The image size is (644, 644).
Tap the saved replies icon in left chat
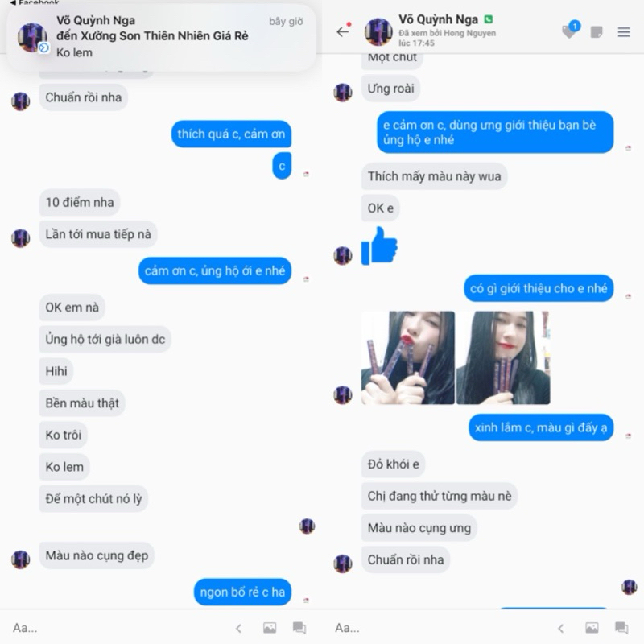click(299, 628)
